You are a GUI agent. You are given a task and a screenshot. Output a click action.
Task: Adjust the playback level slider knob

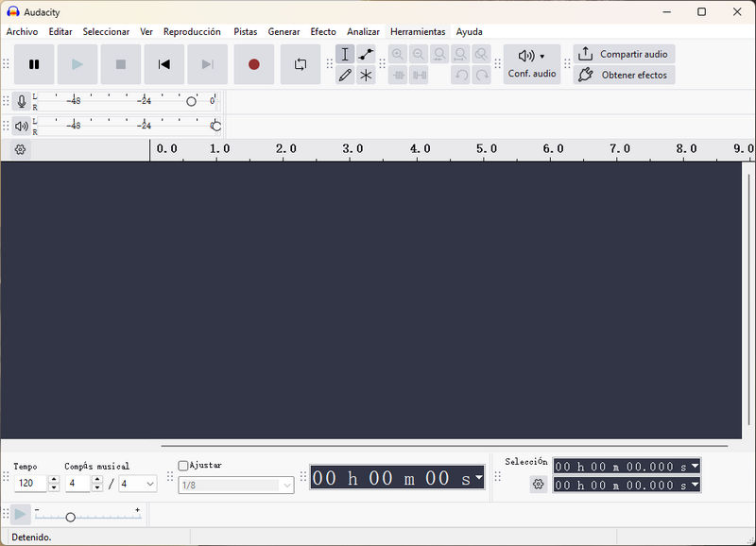[x=216, y=127]
